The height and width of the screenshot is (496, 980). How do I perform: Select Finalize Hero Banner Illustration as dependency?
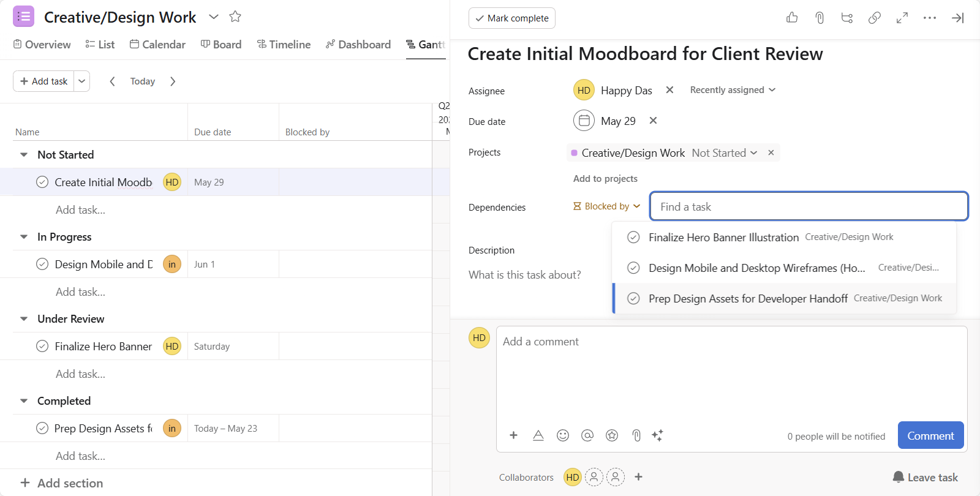coord(785,237)
